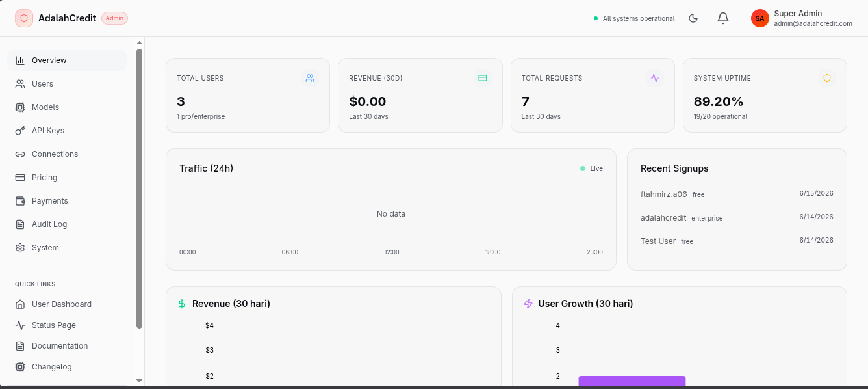The width and height of the screenshot is (868, 389).
Task: Go to the Models page
Action: (x=67, y=107)
